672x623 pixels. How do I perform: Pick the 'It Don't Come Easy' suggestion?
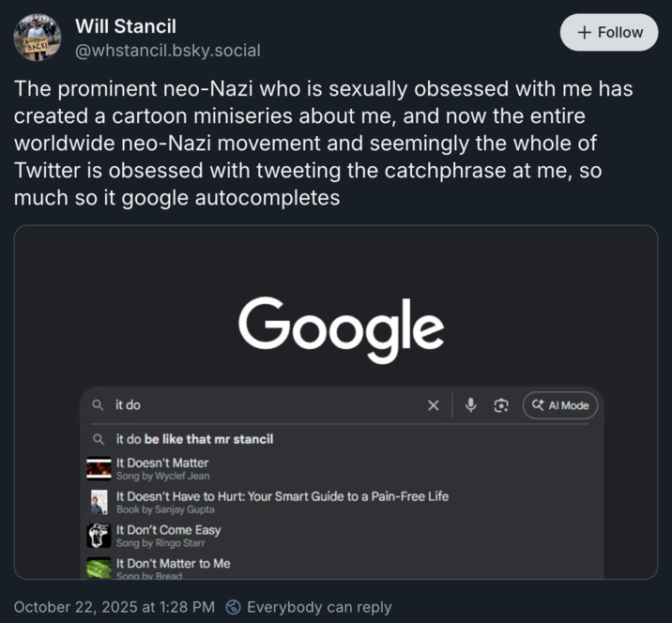pyautogui.click(x=169, y=530)
